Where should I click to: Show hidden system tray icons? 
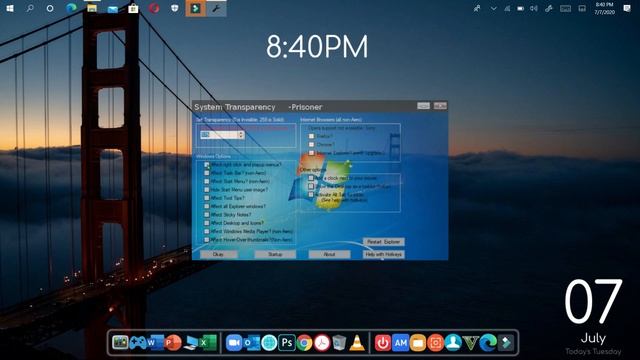[493, 9]
